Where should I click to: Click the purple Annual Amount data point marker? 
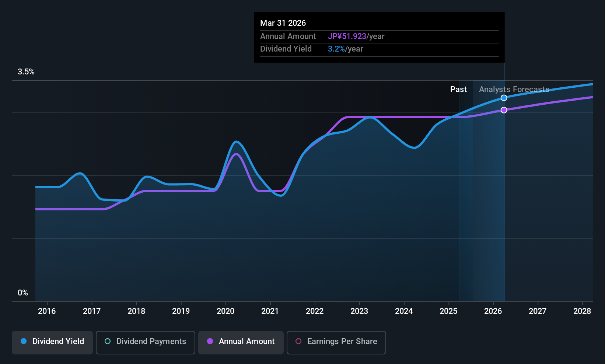tap(504, 110)
